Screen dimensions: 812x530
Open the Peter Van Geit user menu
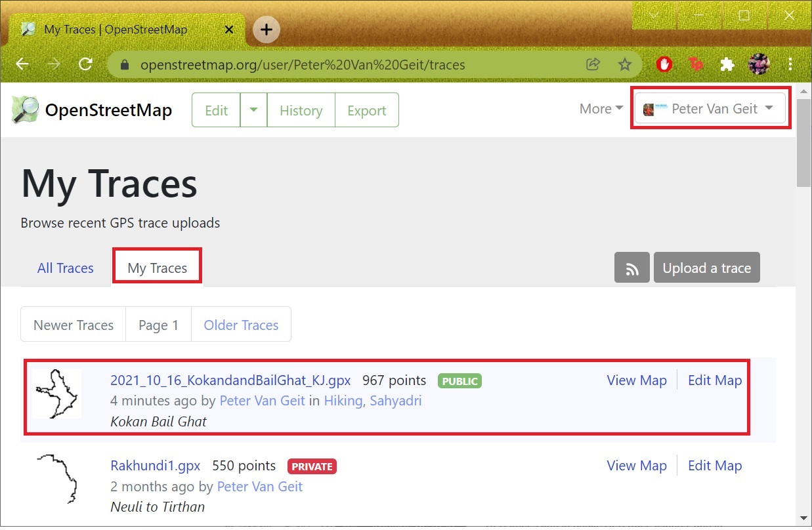710,109
